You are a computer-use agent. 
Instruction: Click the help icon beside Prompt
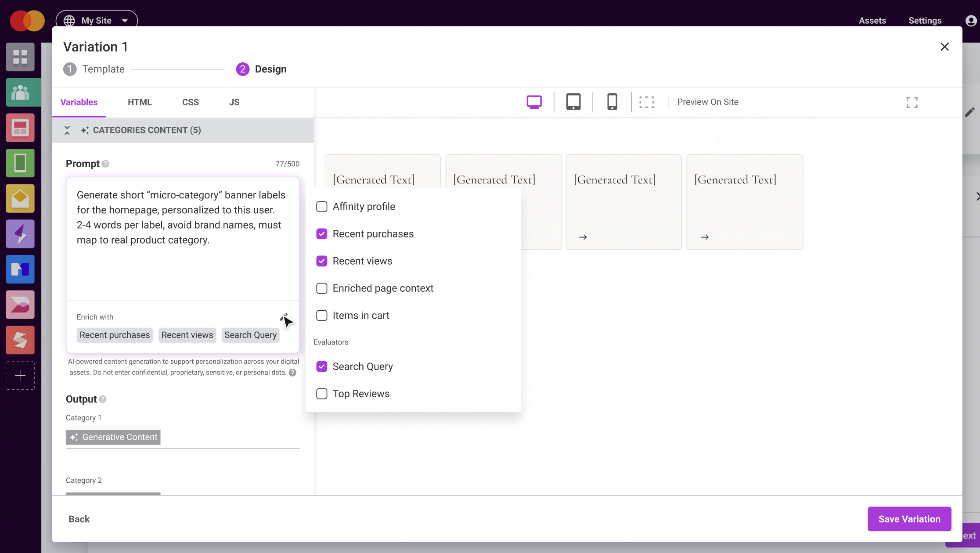tap(105, 164)
